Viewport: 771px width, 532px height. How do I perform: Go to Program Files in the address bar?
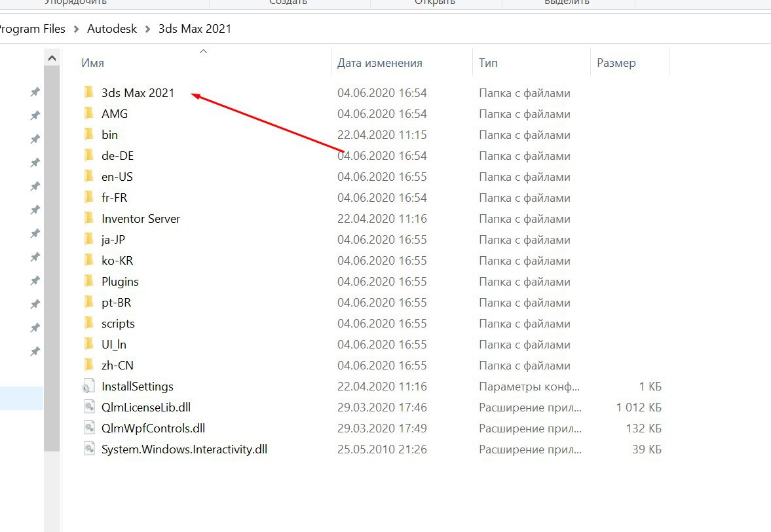coord(32,29)
